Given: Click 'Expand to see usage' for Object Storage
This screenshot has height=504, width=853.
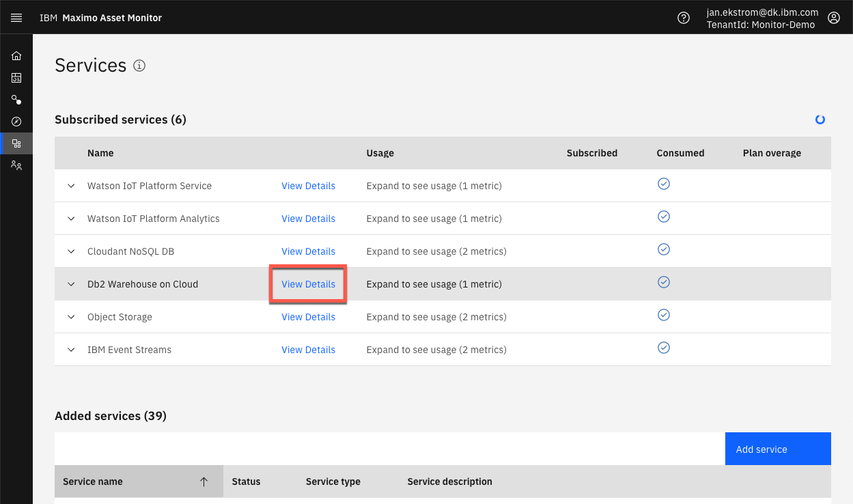Looking at the screenshot, I should [x=436, y=317].
